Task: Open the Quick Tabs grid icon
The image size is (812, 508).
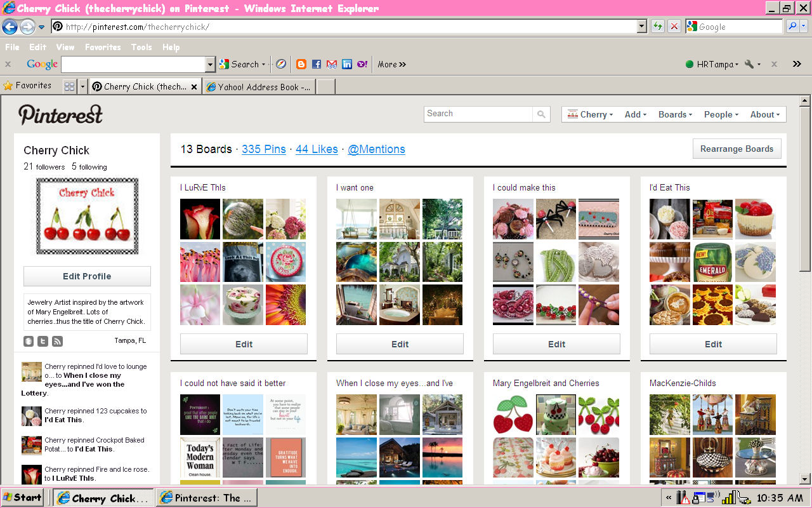Action: tap(70, 86)
